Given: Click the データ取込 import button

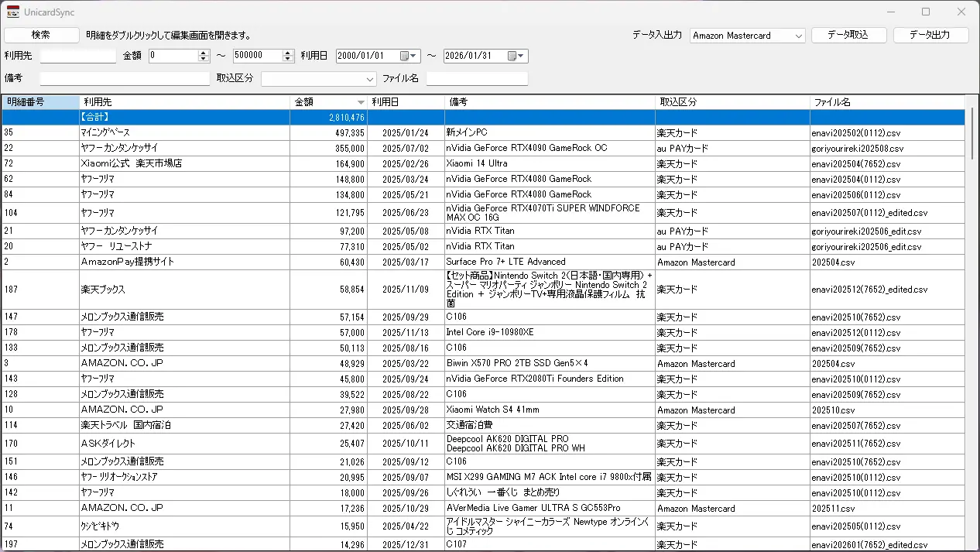Looking at the screenshot, I should (848, 35).
